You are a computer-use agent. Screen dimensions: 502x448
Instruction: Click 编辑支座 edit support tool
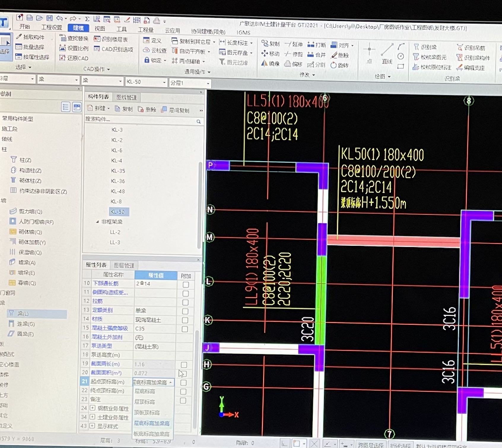[471, 68]
